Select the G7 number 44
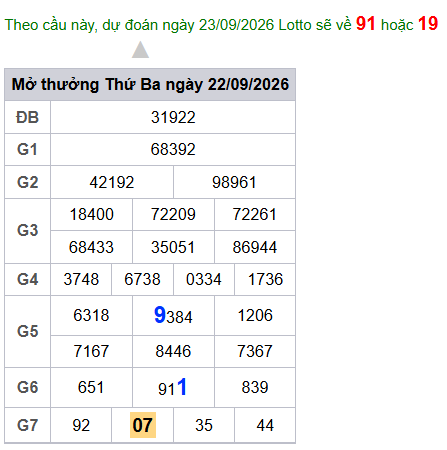Viewport: 447px width, 450px height. click(x=265, y=425)
